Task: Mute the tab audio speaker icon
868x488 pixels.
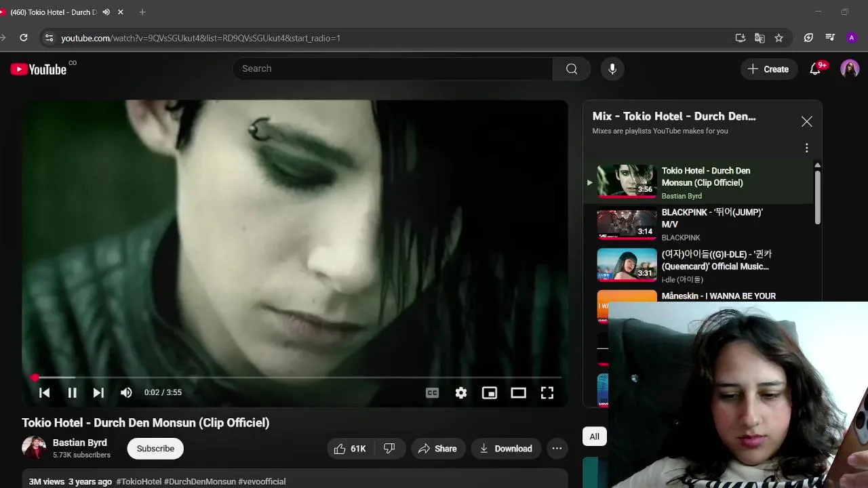Action: tap(106, 12)
